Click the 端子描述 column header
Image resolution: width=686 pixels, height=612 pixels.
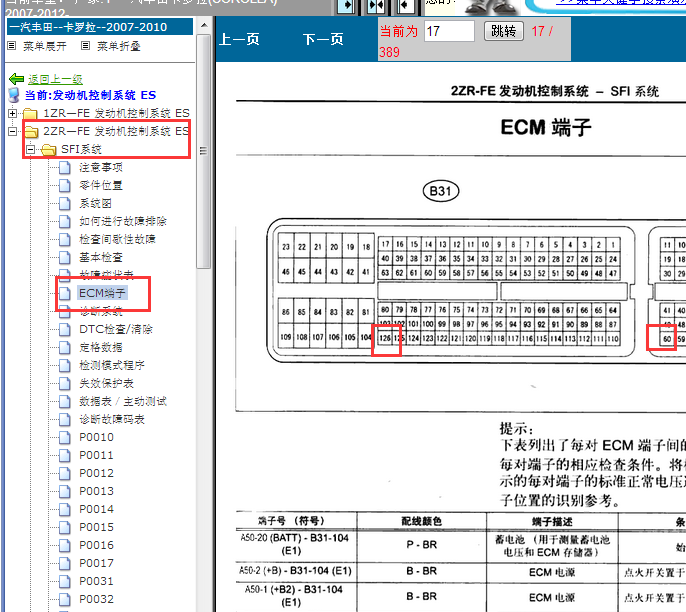(x=552, y=521)
